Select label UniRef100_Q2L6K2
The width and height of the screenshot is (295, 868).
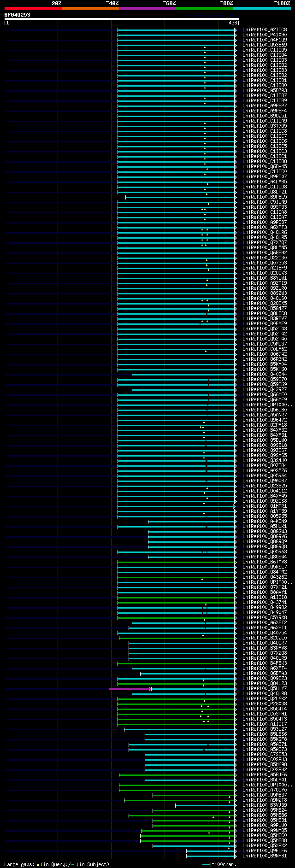pos(265,698)
